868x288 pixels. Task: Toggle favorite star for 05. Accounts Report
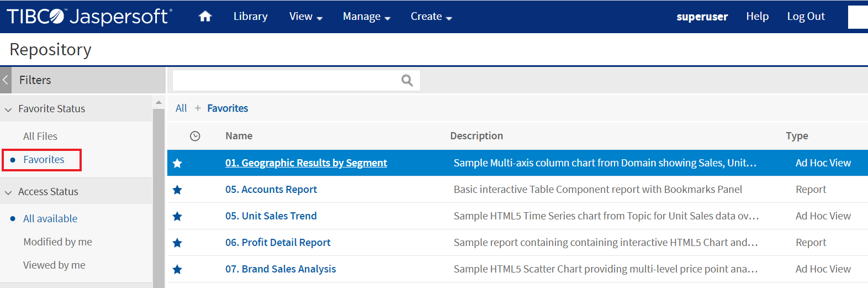(x=177, y=190)
